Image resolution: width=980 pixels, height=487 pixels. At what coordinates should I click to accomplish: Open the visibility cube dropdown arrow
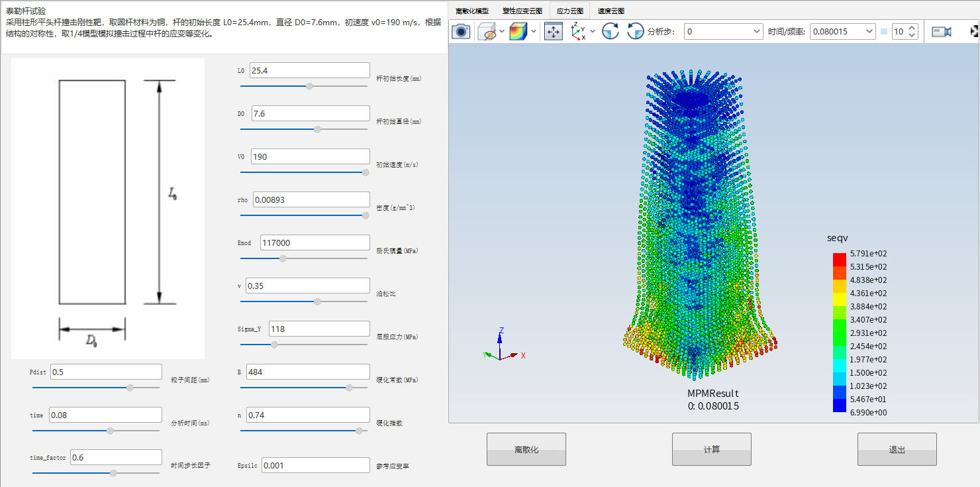[x=501, y=31]
